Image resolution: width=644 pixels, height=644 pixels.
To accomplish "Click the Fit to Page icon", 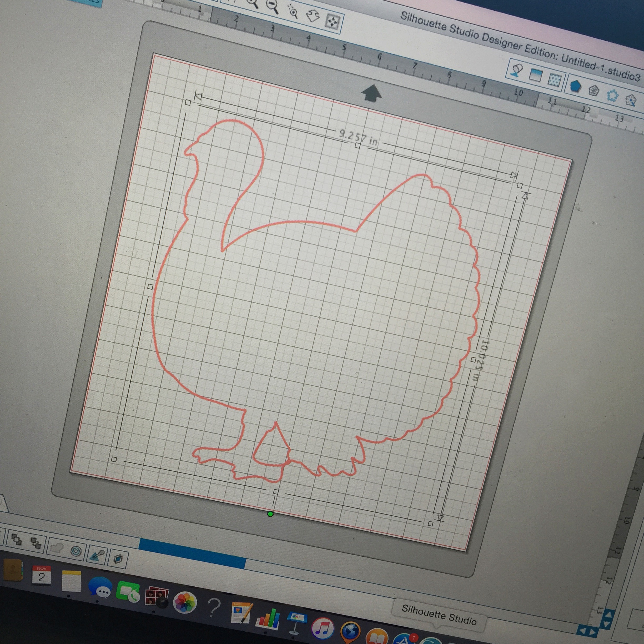I will pos(332,22).
